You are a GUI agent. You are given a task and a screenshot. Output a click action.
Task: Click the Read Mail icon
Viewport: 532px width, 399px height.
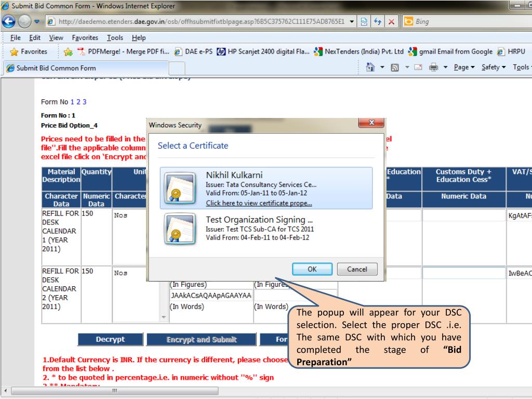pos(418,67)
